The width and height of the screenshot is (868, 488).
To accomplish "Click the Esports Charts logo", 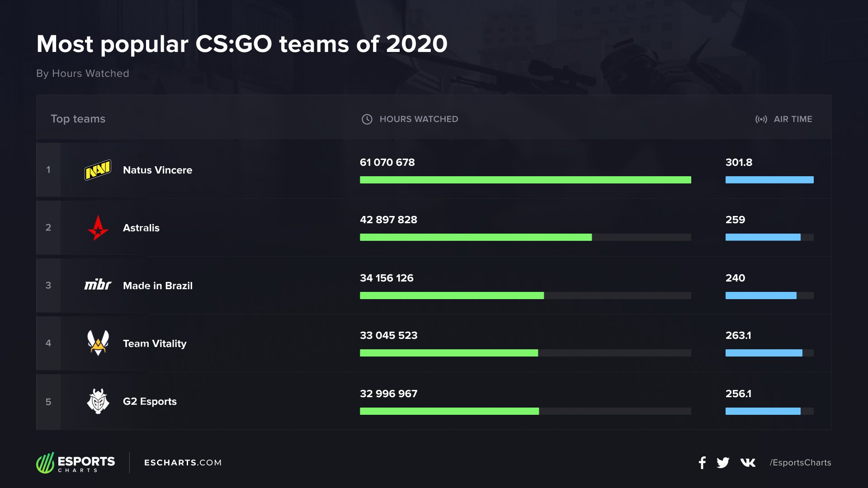I will [75, 463].
